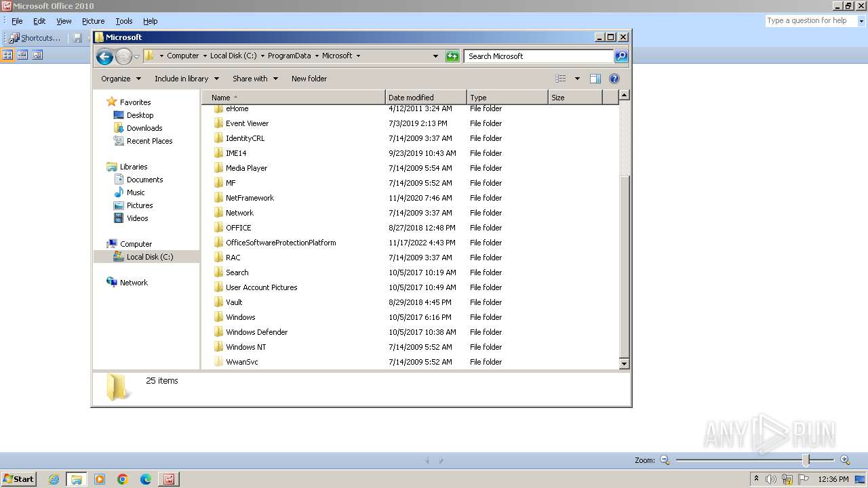Select Thumbnail view in Picture Manager

7,55
